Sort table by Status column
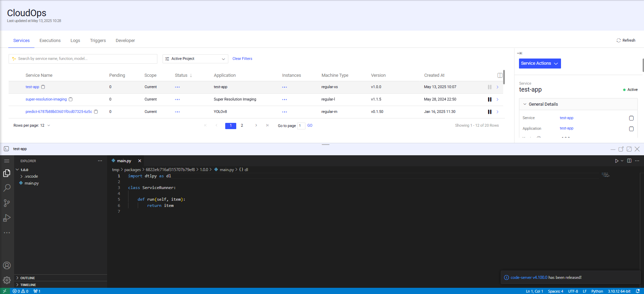Image resolution: width=644 pixels, height=294 pixels. [x=183, y=75]
